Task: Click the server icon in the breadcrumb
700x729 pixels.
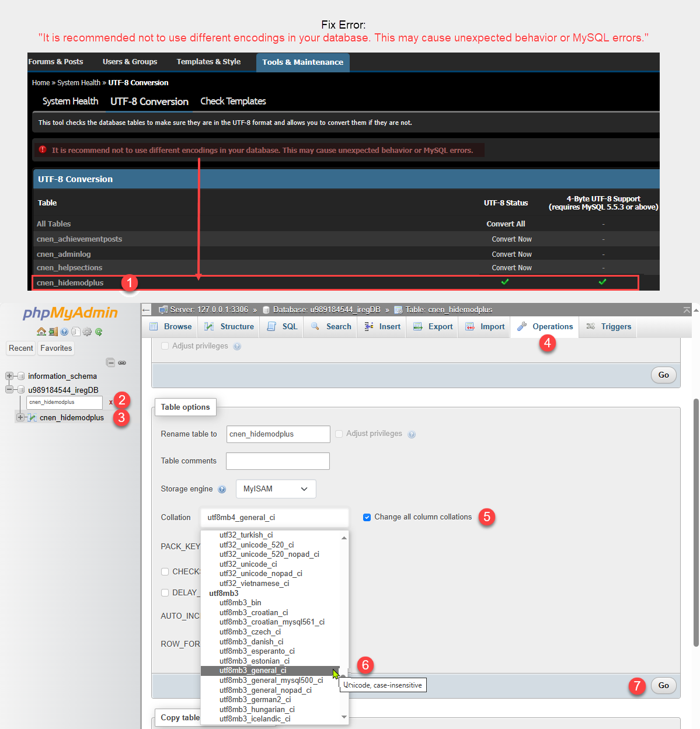Action: tap(163, 309)
